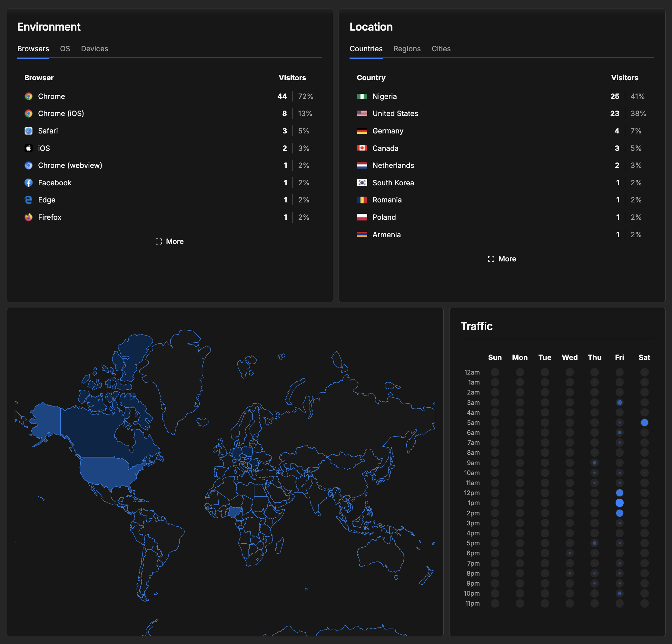
Task: Expand More under the Browser list
Action: coord(169,242)
